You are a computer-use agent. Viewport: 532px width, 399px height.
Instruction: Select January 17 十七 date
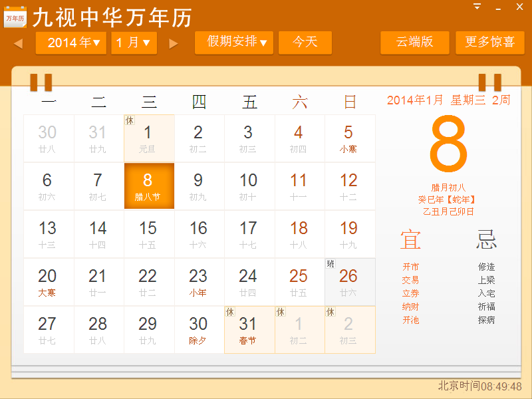tap(249, 234)
